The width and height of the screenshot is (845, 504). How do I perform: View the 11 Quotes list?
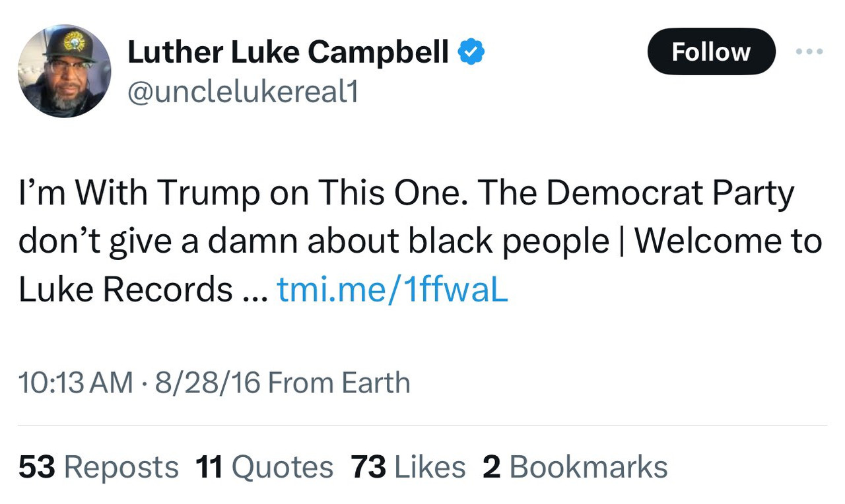(265, 468)
